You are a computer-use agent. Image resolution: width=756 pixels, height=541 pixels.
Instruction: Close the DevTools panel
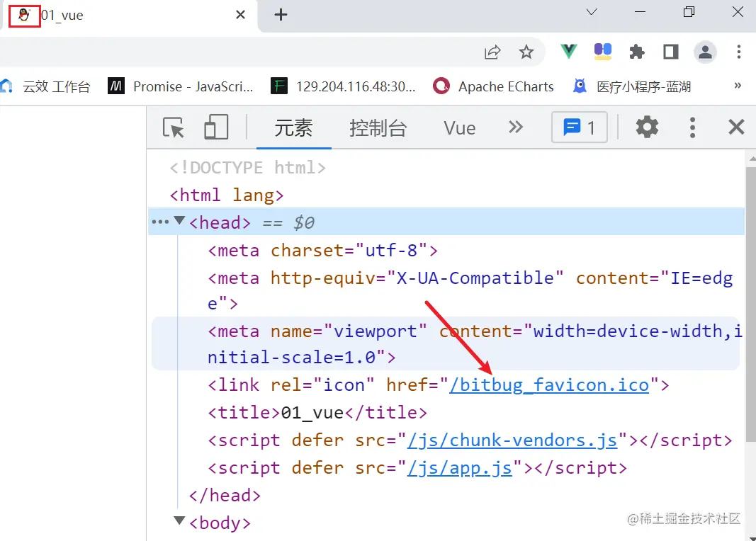[x=736, y=127]
